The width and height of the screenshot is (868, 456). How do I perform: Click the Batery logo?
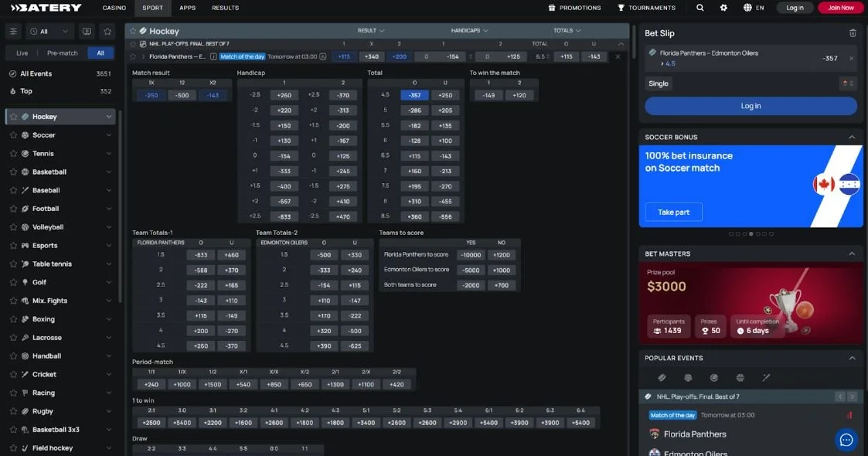tap(46, 8)
